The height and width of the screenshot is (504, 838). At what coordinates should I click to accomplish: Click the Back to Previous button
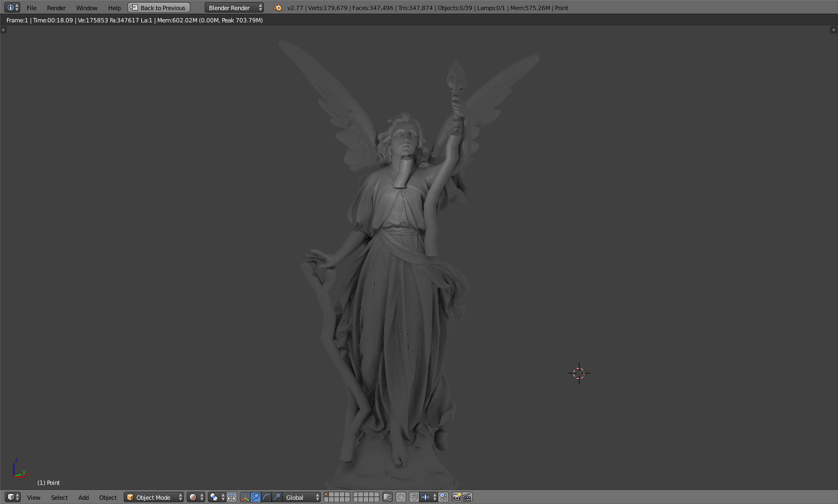(x=159, y=7)
